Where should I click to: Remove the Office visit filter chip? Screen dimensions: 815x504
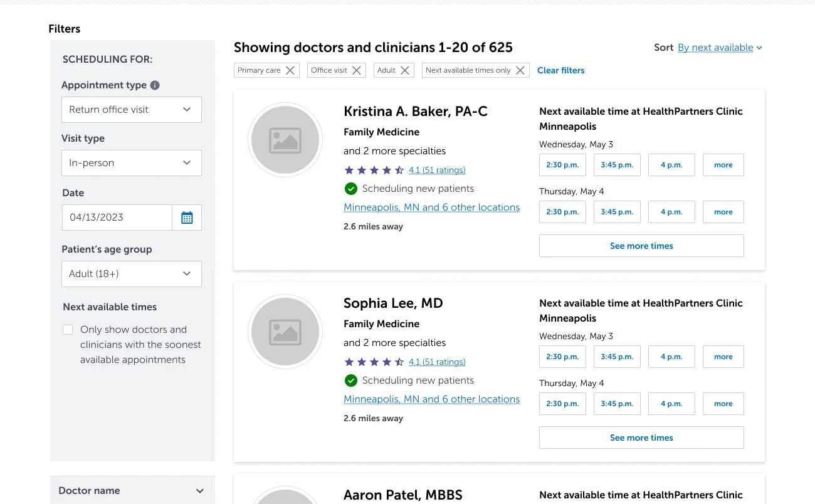click(x=356, y=70)
